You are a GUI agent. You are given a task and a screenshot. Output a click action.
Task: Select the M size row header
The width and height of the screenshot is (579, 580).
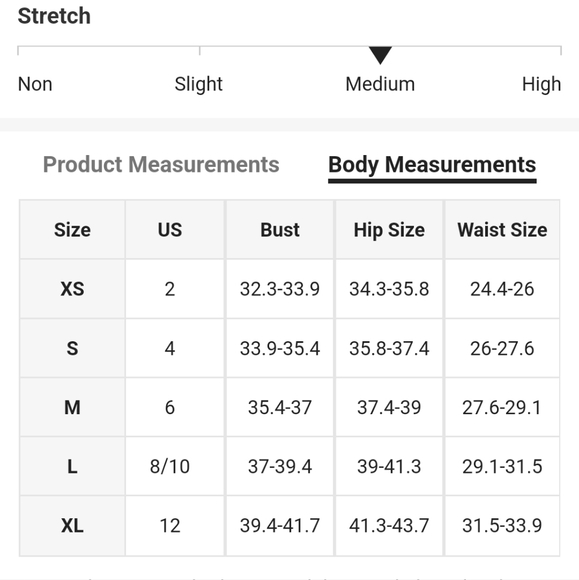tap(73, 407)
